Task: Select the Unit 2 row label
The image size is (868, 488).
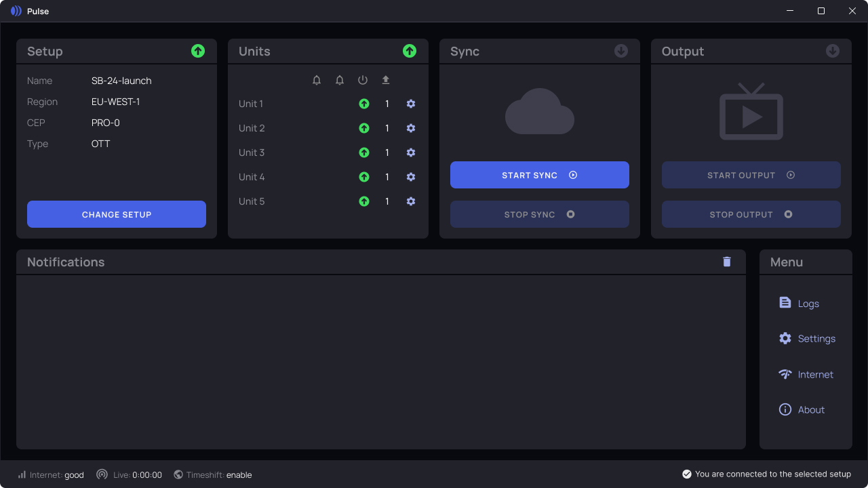Action: tap(252, 128)
